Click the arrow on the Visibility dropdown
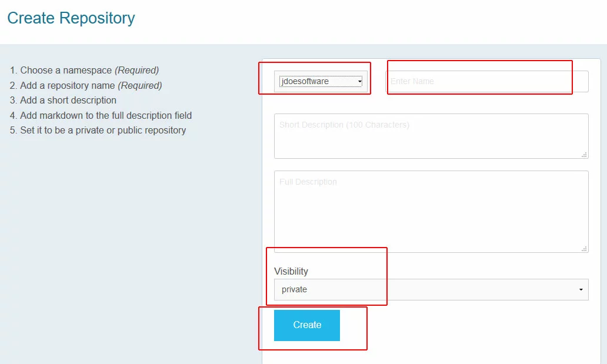Image resolution: width=607 pixels, height=364 pixels. click(581, 290)
